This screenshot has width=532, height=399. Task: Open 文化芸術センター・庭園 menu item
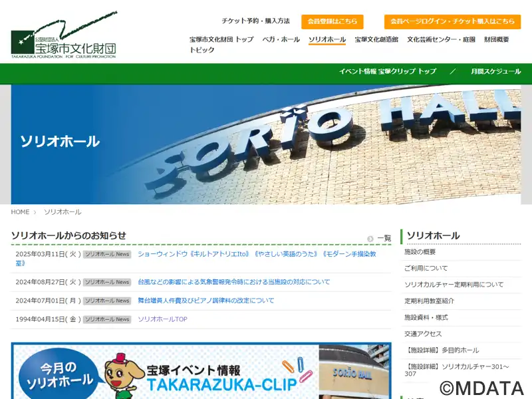click(x=441, y=39)
